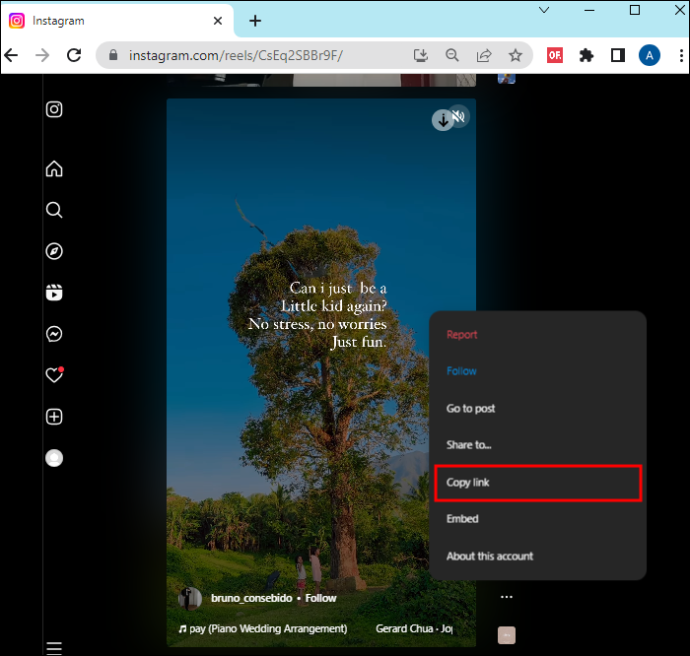This screenshot has height=656, width=690.
Task: Expand the tab search chevron
Action: coord(544,10)
